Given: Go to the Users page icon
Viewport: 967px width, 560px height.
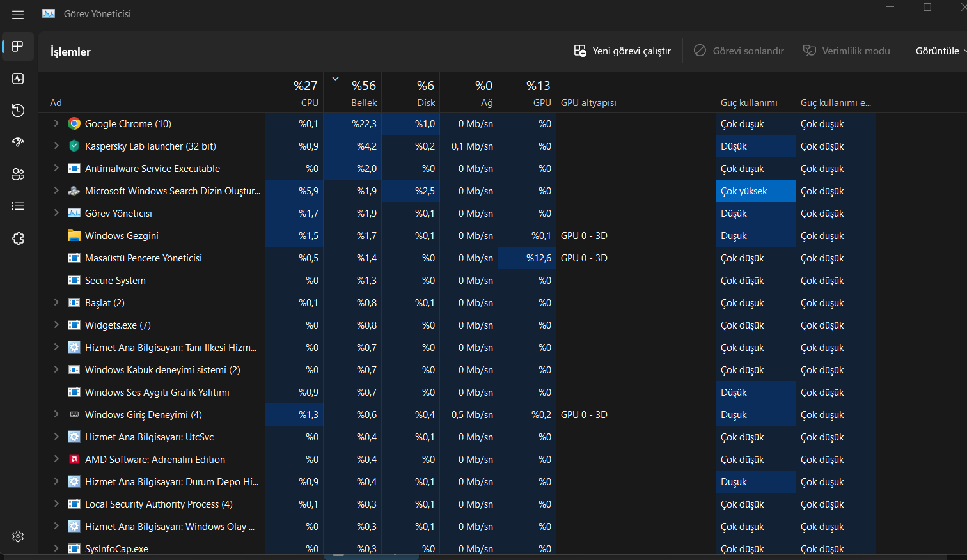Looking at the screenshot, I should point(18,174).
